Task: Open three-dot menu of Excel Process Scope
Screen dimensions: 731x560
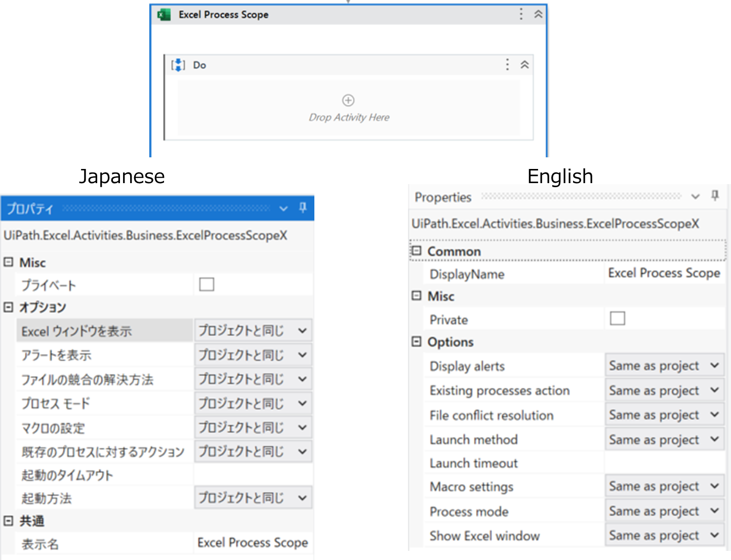Action: point(521,14)
